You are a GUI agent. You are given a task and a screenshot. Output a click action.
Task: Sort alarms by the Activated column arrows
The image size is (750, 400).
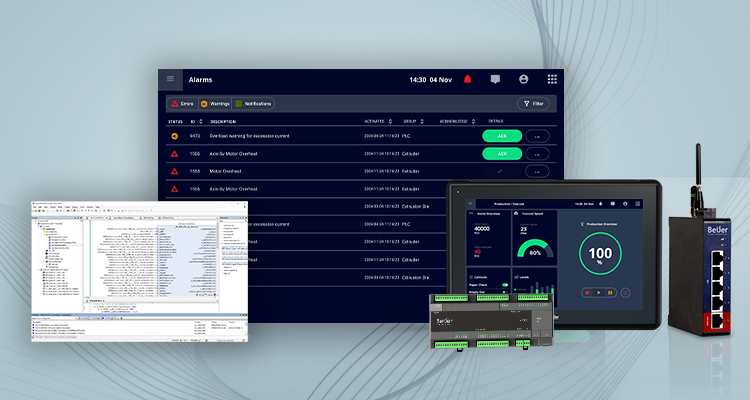click(x=390, y=122)
